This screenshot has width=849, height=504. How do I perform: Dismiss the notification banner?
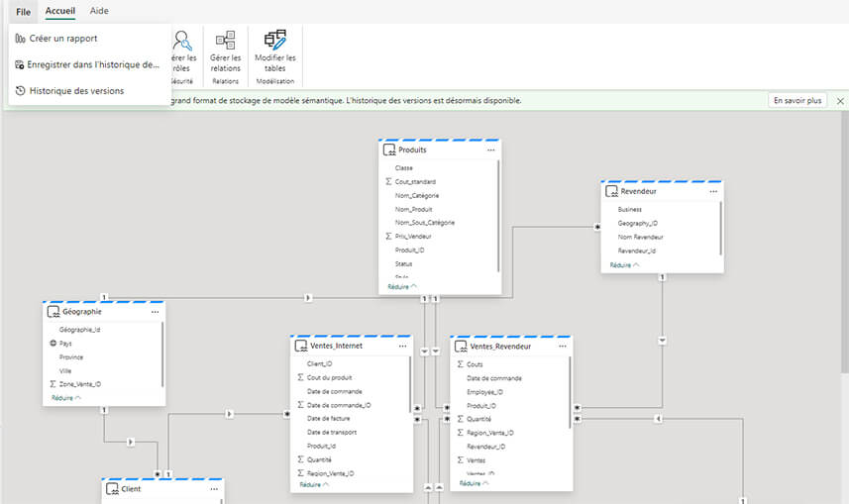(840, 101)
